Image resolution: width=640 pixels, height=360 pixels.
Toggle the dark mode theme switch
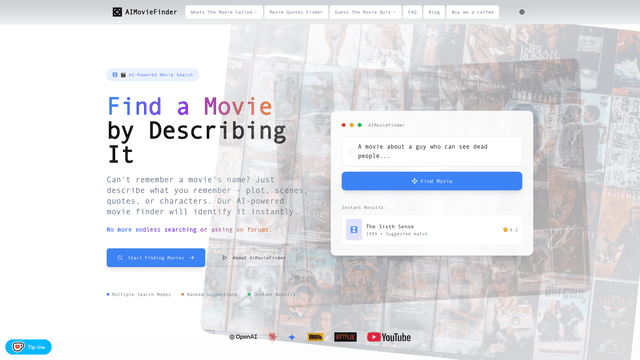522,12
